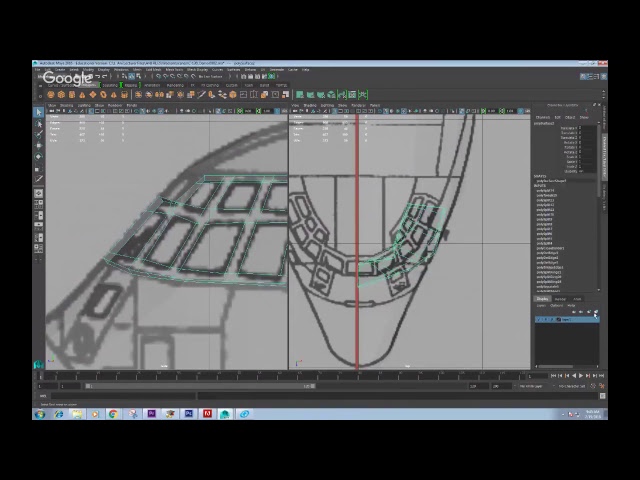
Task: Toggle select by component type mode
Action: pyautogui.click(x=138, y=76)
